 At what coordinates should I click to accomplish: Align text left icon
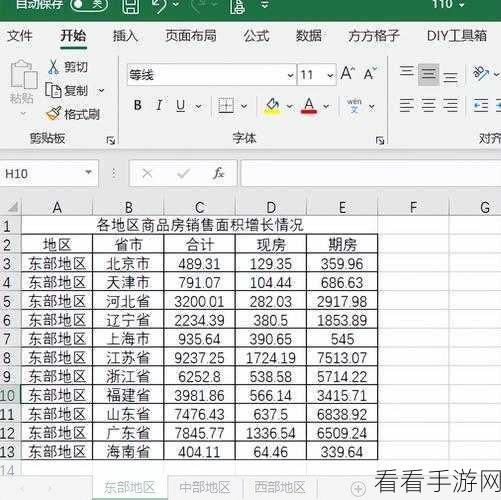pyautogui.click(x=407, y=106)
